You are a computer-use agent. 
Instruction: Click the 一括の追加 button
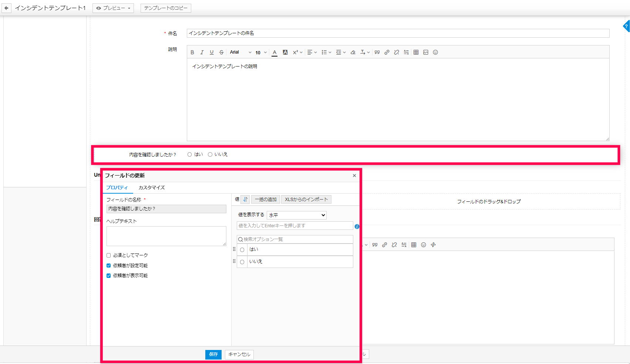pyautogui.click(x=266, y=200)
